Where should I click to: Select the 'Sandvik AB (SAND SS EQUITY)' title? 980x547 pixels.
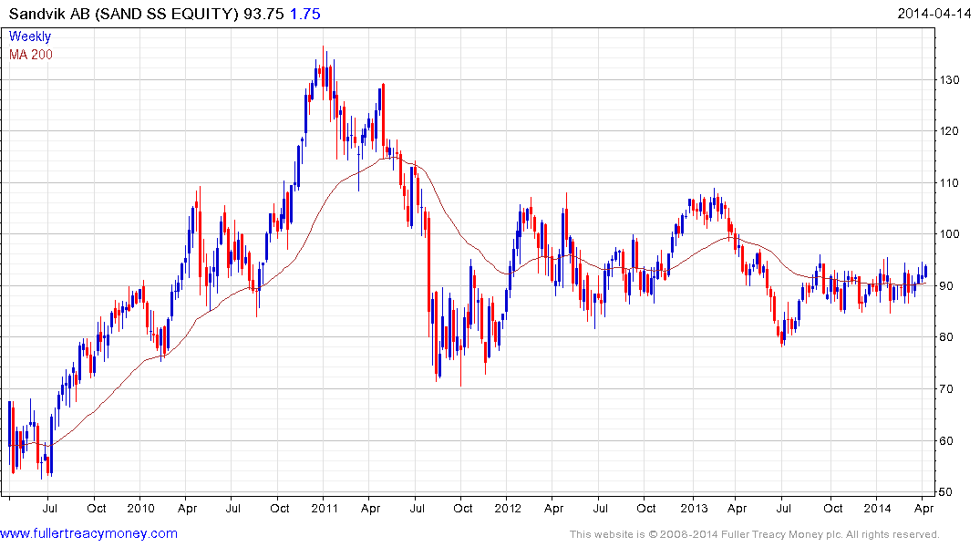[x=123, y=14]
